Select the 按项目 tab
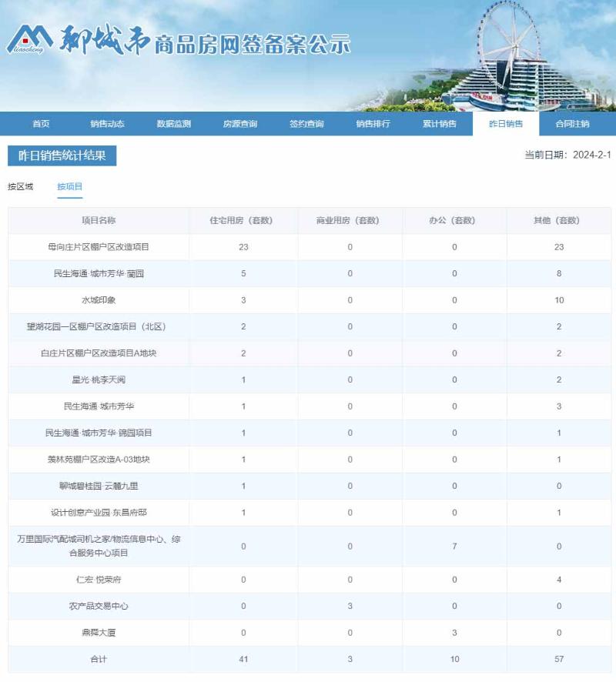616x682 pixels. (x=70, y=186)
